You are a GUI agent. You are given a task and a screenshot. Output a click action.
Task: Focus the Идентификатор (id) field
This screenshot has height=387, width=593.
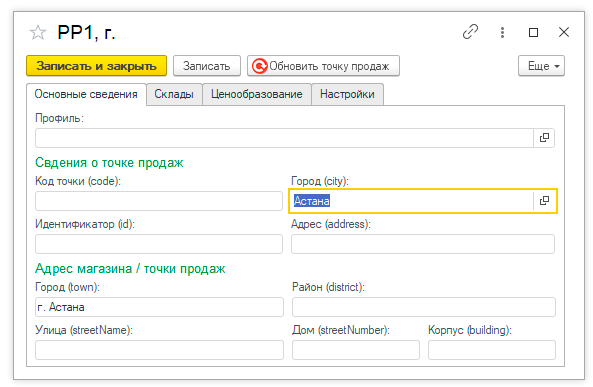click(159, 244)
